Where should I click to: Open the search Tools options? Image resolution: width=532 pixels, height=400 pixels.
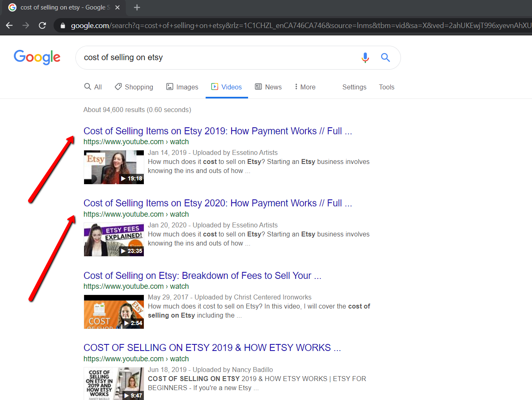387,87
